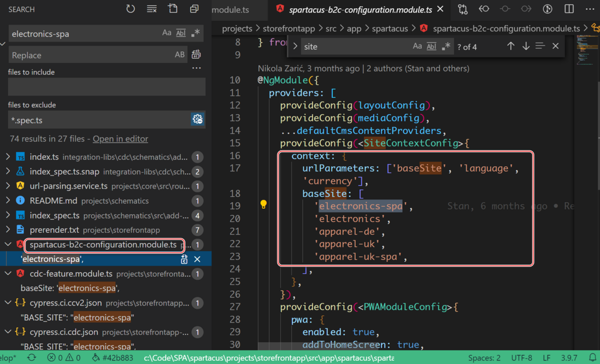The image size is (600, 364).
Task: Close the find widget
Action: (556, 46)
